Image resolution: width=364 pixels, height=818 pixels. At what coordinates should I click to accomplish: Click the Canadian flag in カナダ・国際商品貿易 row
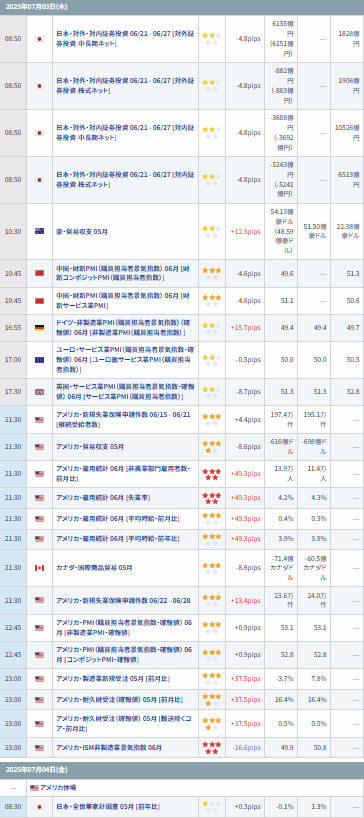click(x=39, y=568)
